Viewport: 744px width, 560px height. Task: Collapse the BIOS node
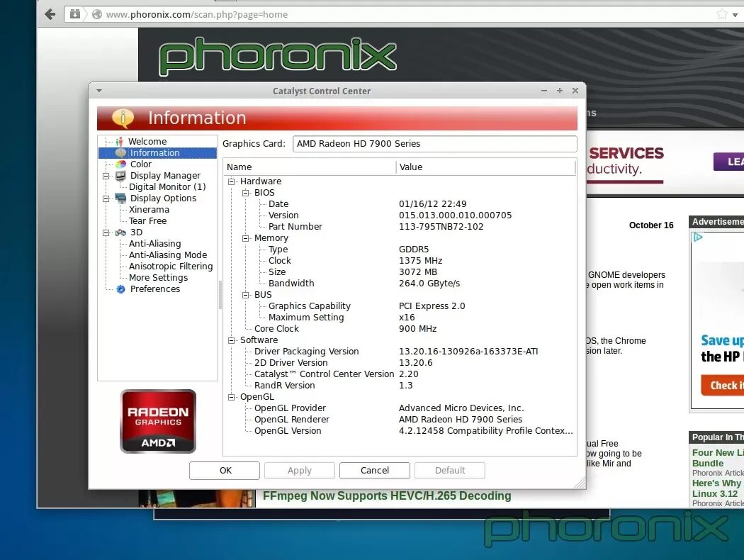246,193
